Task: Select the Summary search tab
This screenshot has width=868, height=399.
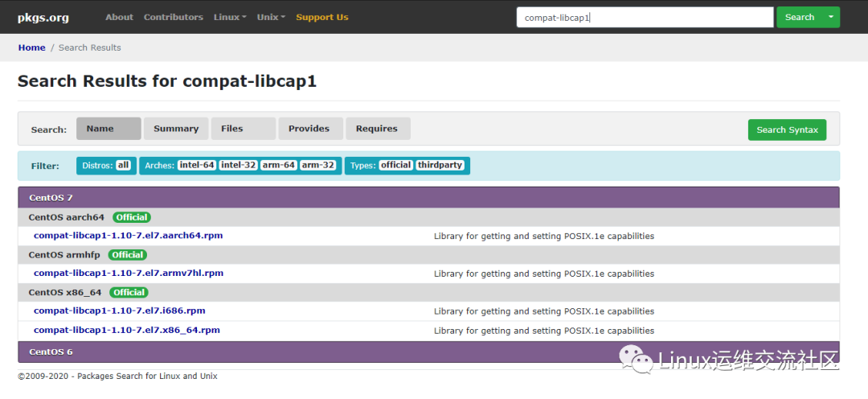Action: 176,129
